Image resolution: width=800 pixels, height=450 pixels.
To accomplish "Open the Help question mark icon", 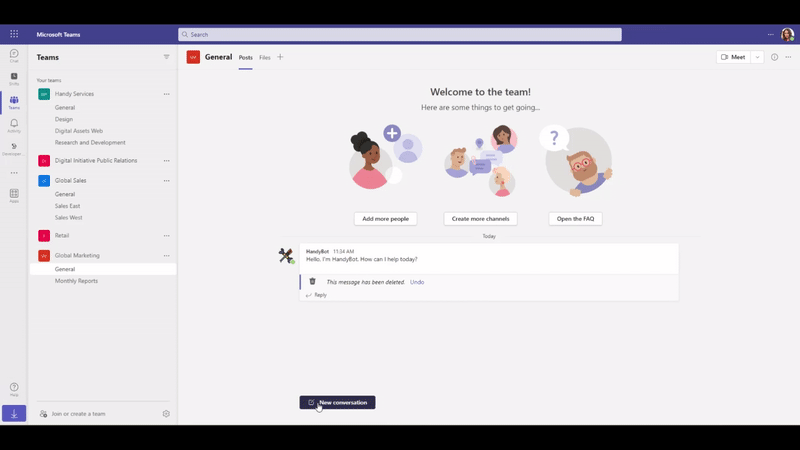I will click(14, 389).
